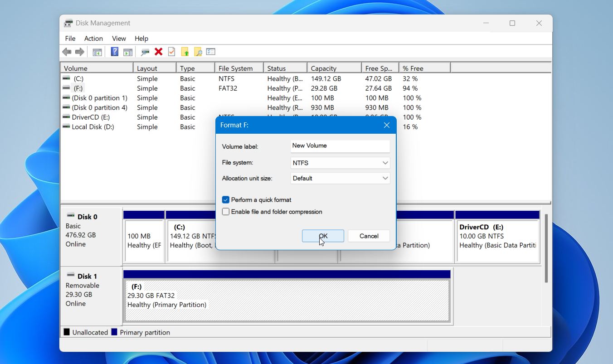Viewport: 613px width, 364px height.
Task: Click inside the Volume label text field
Action: pyautogui.click(x=340, y=146)
